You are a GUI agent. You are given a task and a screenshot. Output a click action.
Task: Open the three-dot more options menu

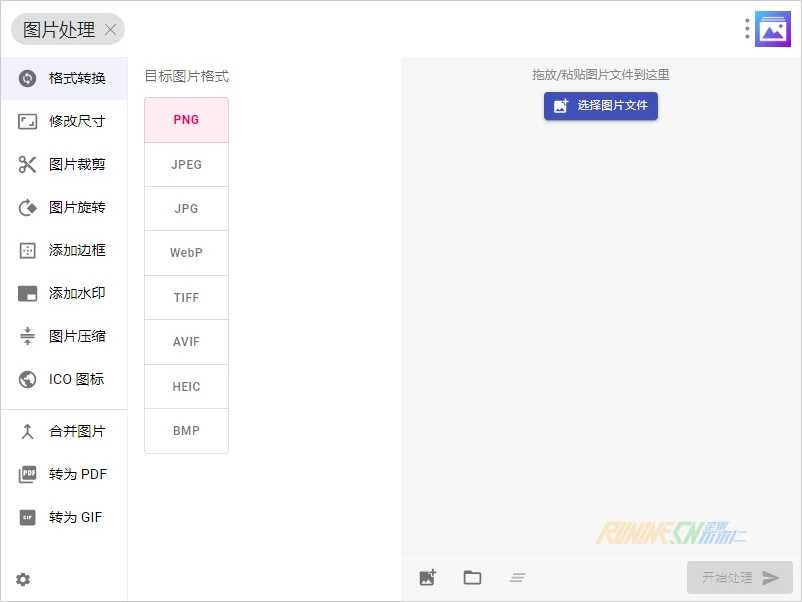point(746,29)
